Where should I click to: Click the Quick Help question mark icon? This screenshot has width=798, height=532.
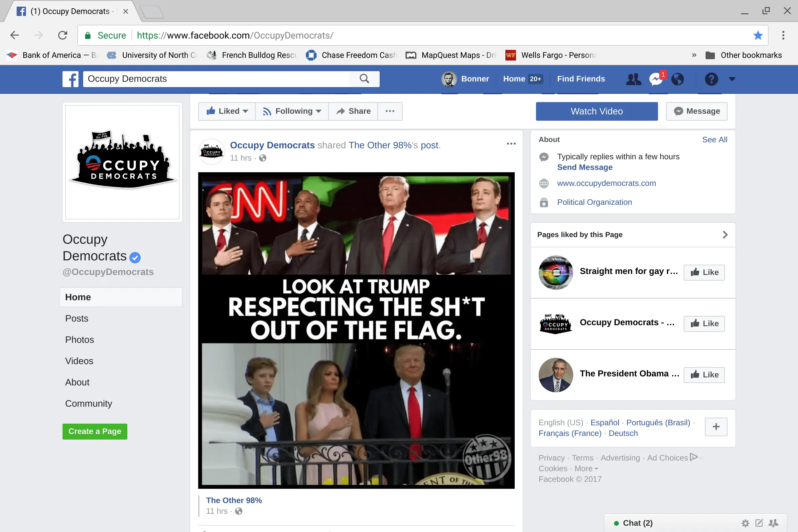click(x=711, y=79)
